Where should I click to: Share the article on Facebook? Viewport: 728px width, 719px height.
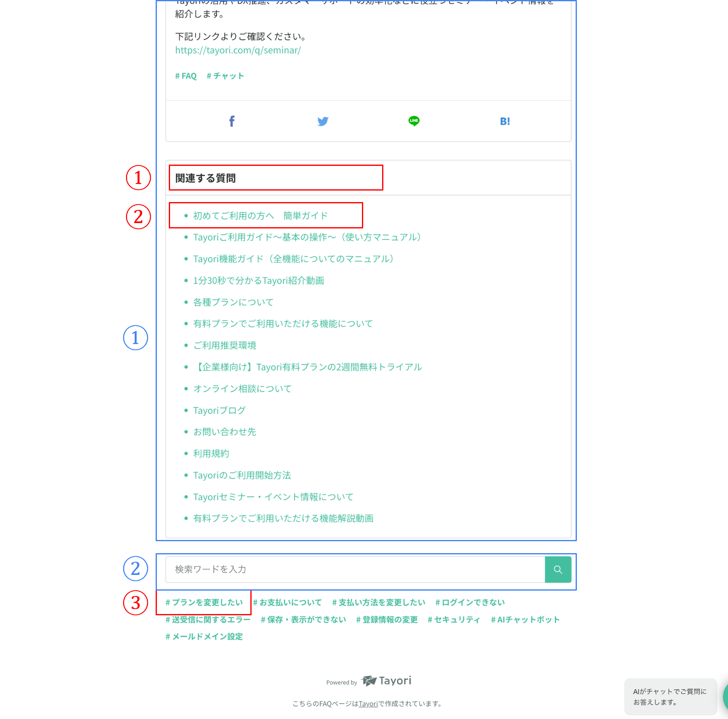tap(232, 121)
